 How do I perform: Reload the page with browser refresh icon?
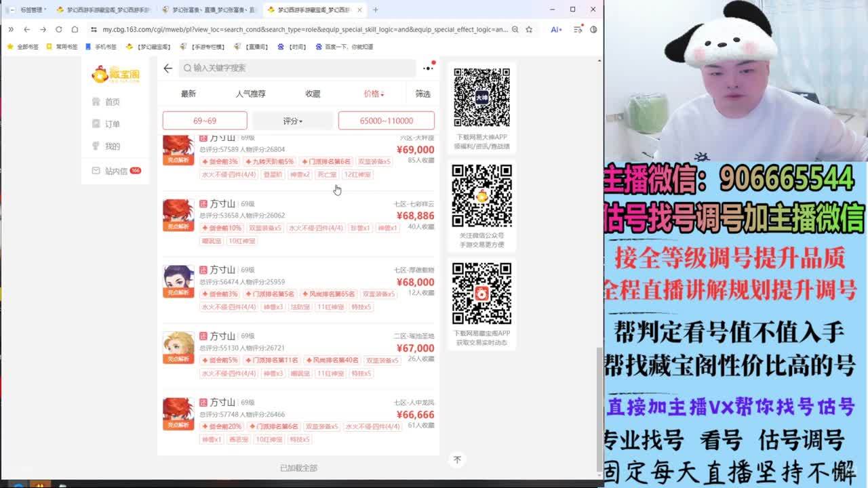[58, 29]
